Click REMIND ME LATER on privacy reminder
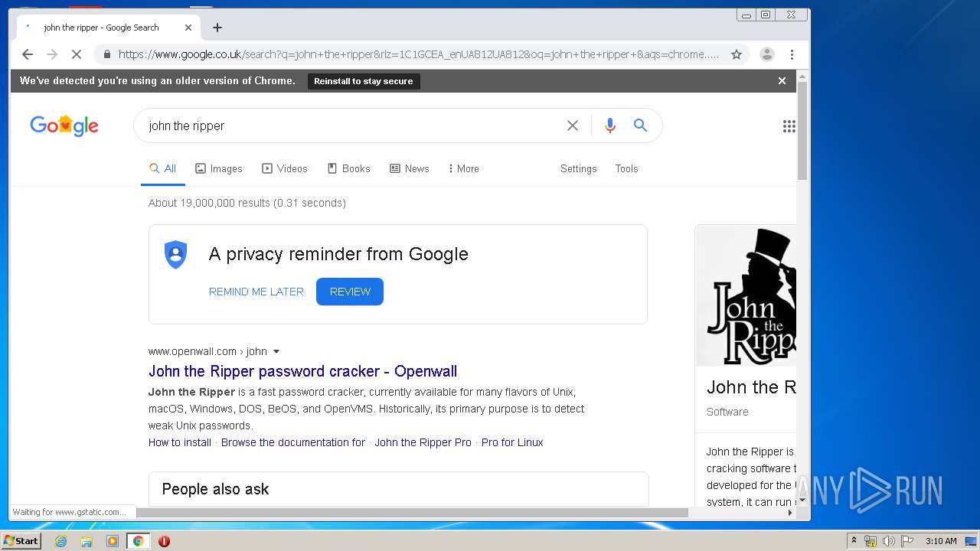 256,292
